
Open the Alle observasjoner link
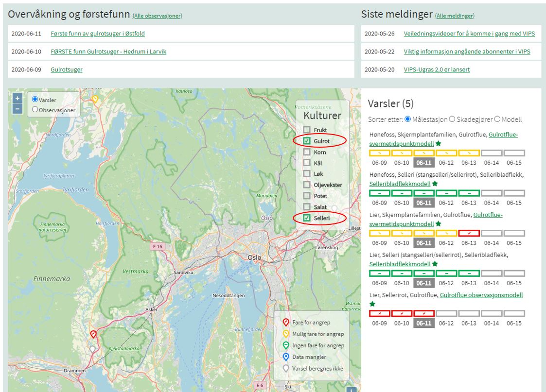158,16
